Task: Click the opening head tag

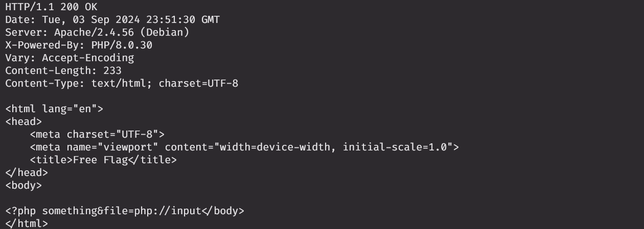Action: pos(24,122)
